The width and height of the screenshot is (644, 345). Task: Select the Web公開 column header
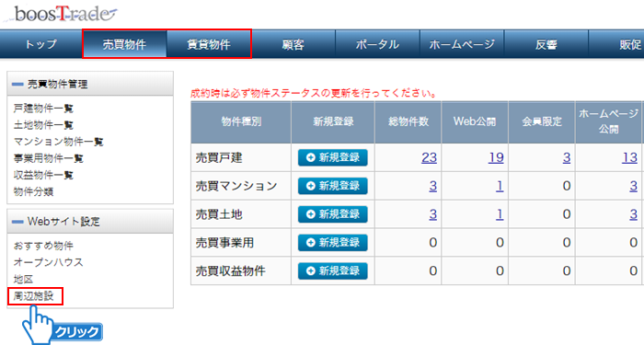475,122
